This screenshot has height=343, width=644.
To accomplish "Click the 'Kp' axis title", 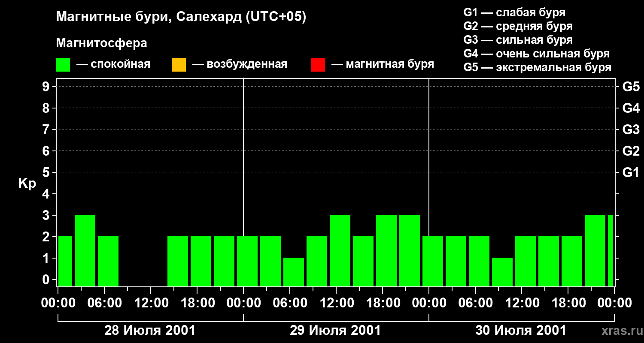I will click(27, 184).
